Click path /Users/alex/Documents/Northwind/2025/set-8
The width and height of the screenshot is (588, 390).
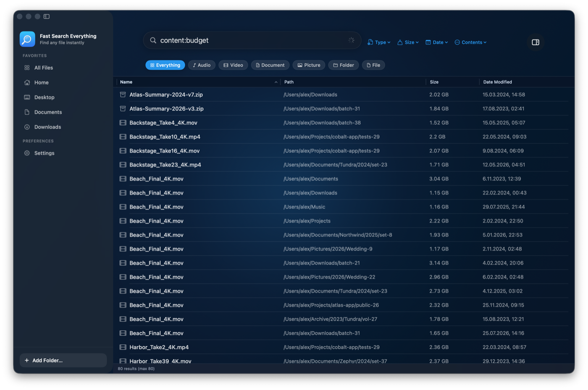(338, 235)
